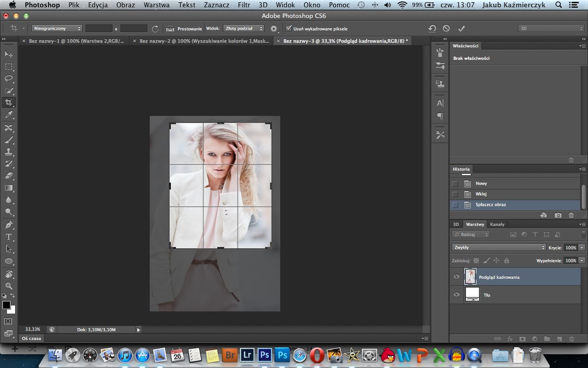Screen dimensions: 588x368
Task: Select the Crop tool in toolbox
Action: pyautogui.click(x=9, y=103)
